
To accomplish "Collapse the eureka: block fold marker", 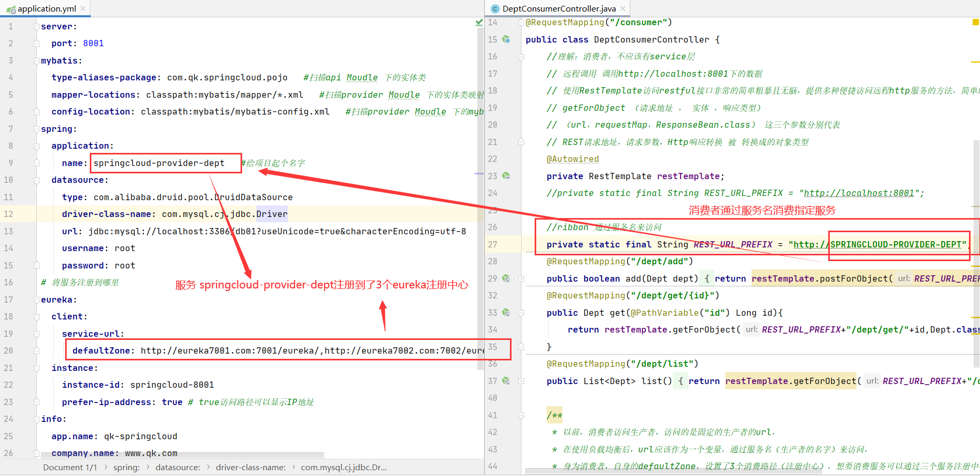I will tap(37, 299).
